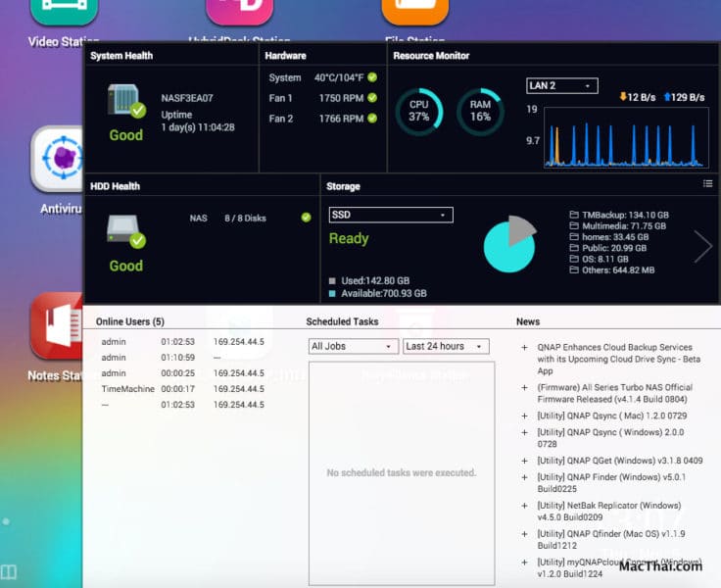Click the NASF3EA07 host name
The image size is (721, 588).
point(187,98)
